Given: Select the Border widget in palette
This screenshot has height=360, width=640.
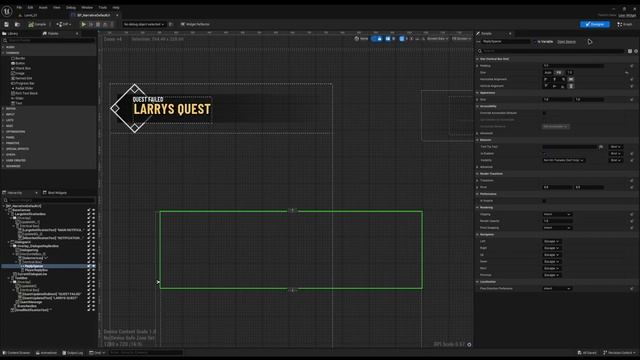Looking at the screenshot, I should coord(18,58).
